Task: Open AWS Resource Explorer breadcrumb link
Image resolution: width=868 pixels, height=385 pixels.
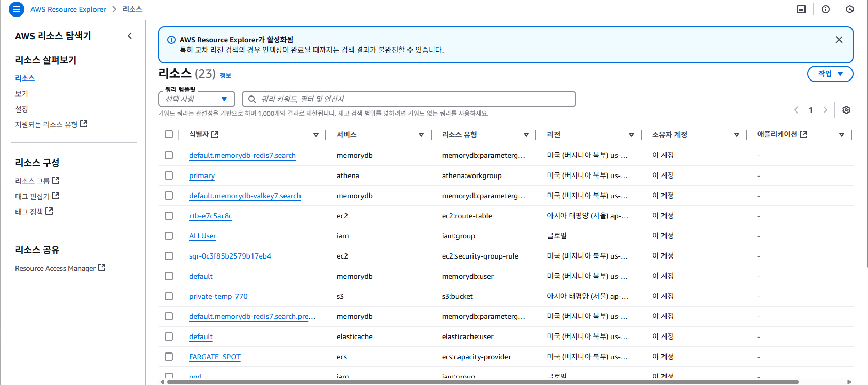Action: pos(68,9)
